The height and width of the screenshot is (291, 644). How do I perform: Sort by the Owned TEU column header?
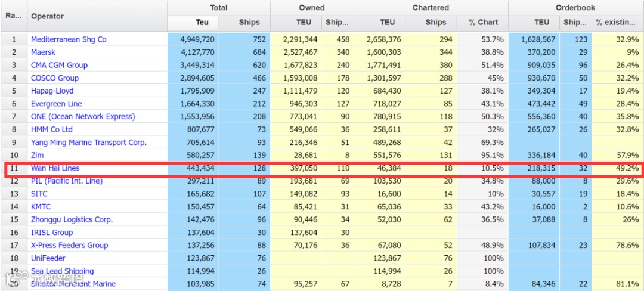tap(296, 23)
